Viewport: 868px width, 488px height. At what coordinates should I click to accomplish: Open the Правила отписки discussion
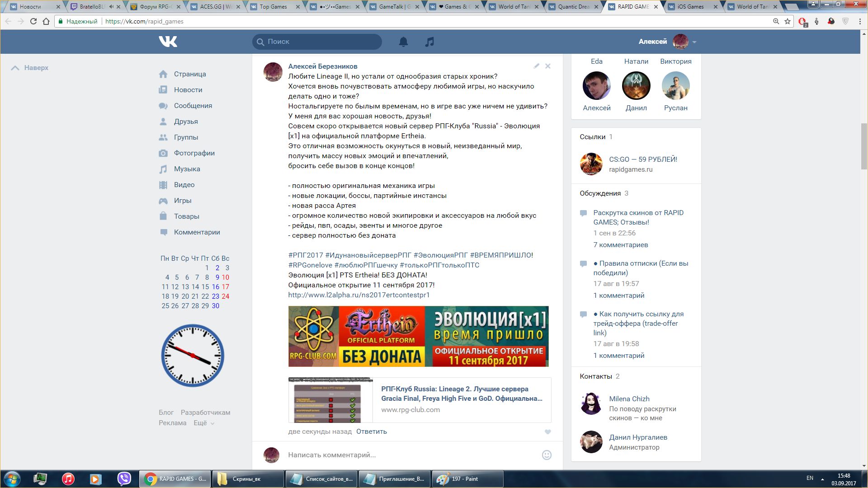[641, 268]
